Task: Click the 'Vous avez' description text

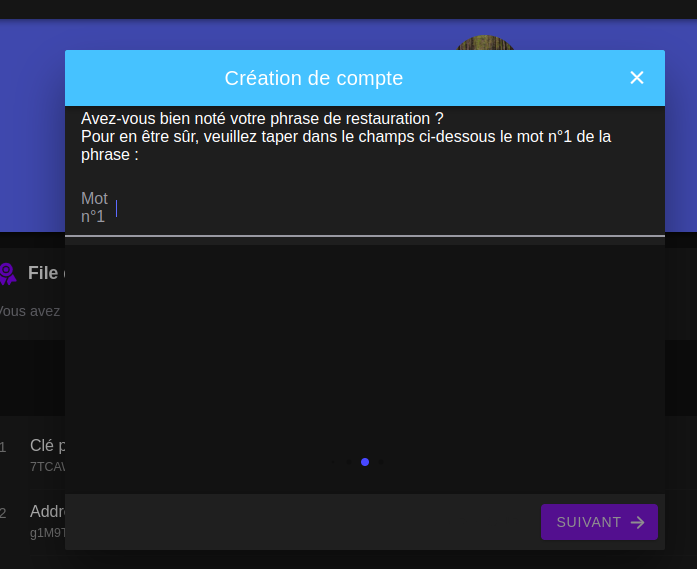Action: point(30,311)
